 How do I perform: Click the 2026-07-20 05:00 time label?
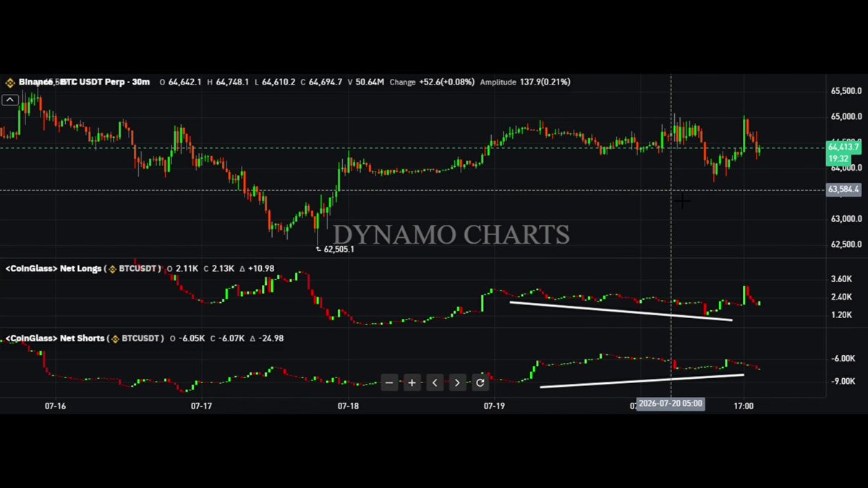coord(670,403)
